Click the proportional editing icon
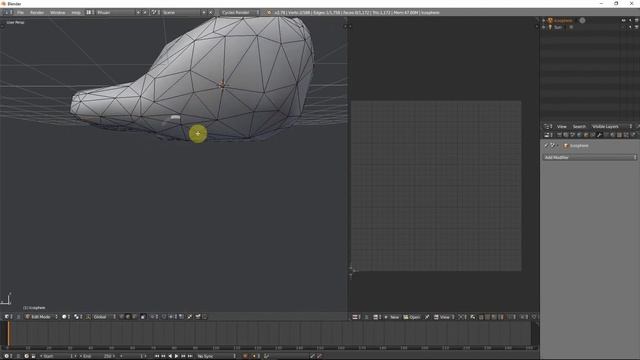 pyautogui.click(x=153, y=317)
